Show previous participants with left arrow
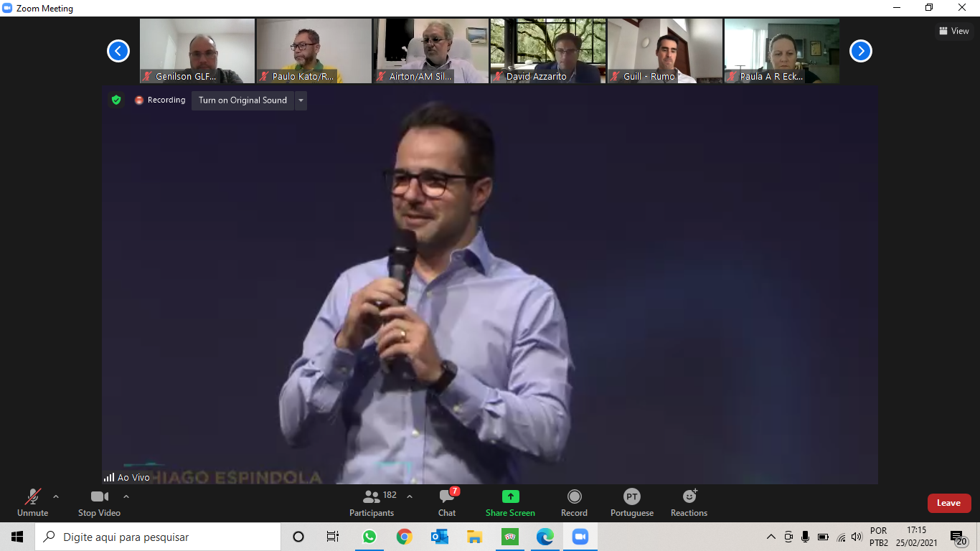Image resolution: width=980 pixels, height=551 pixels. coord(118,51)
